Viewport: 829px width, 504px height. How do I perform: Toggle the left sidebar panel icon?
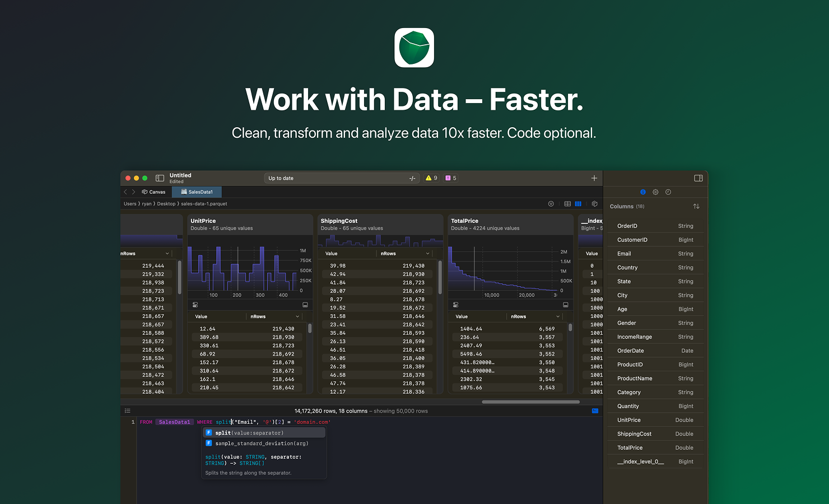[160, 178]
